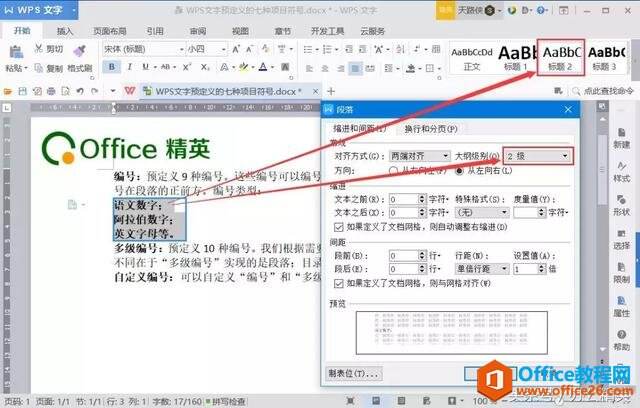Click the 文本之后(X) indent stepper arrows

click(422, 213)
